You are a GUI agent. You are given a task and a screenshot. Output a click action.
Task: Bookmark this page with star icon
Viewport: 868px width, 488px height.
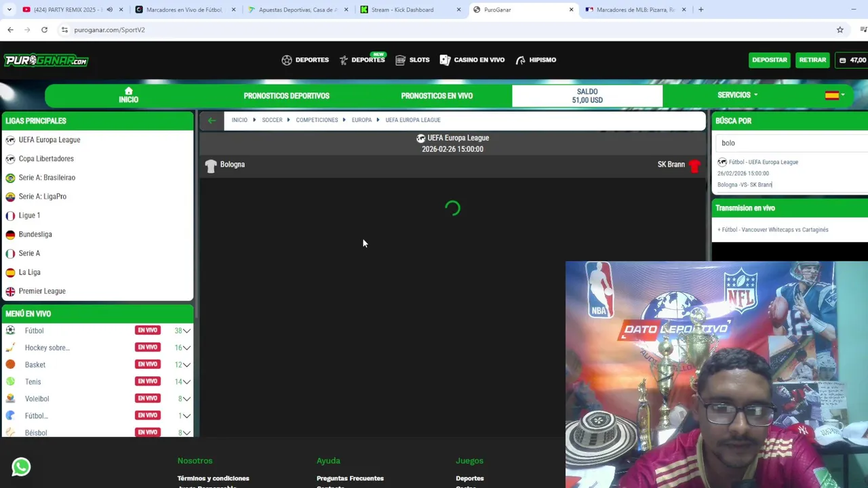tap(840, 30)
